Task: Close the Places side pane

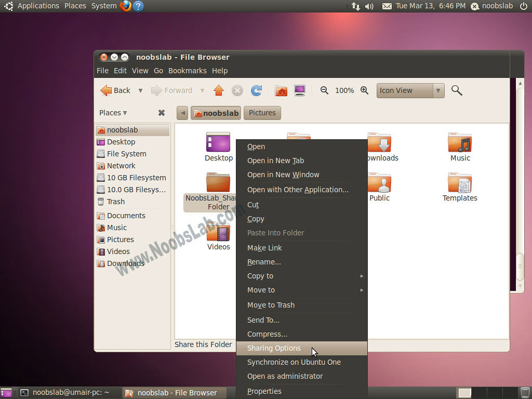Action: coord(162,113)
